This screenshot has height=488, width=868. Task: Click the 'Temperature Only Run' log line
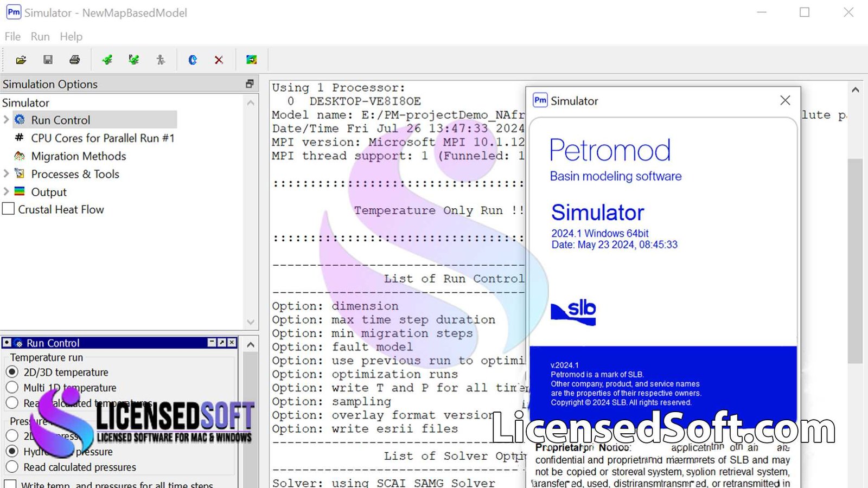pyautogui.click(x=439, y=210)
